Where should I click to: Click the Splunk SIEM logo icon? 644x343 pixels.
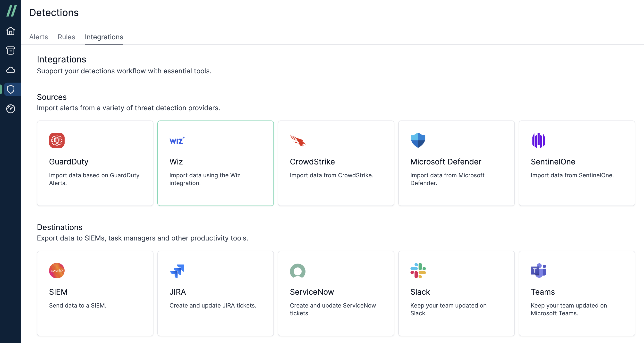pyautogui.click(x=57, y=271)
